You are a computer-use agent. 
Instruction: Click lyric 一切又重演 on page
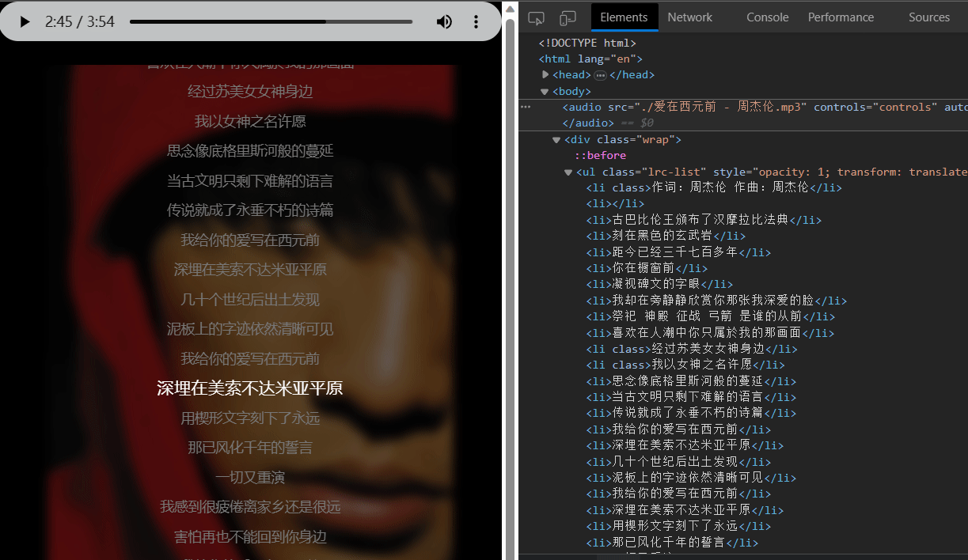[x=250, y=478]
